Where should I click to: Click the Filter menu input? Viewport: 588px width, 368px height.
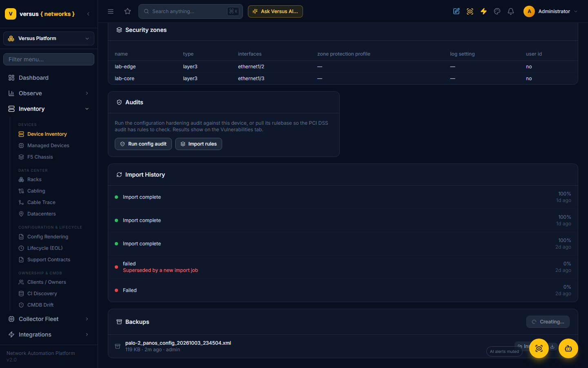[49, 59]
